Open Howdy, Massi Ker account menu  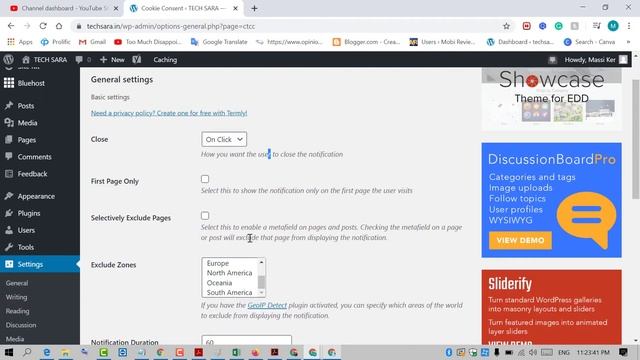tap(596, 60)
